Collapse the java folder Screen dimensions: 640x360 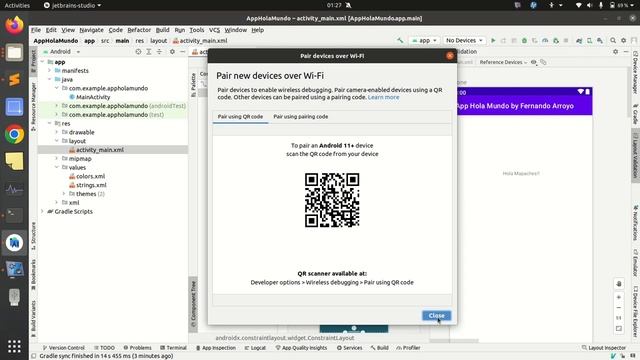tap(50, 79)
